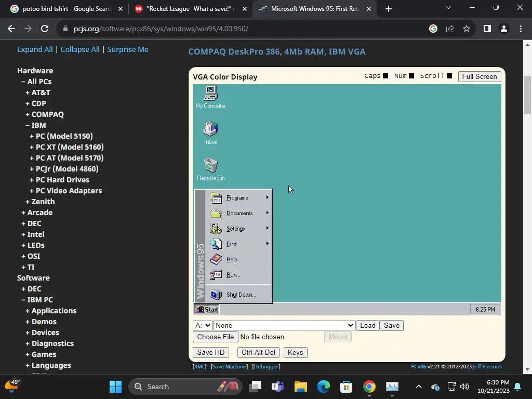Open Programs in the Start menu
Viewport: 532px width, 399px height.
(239, 198)
